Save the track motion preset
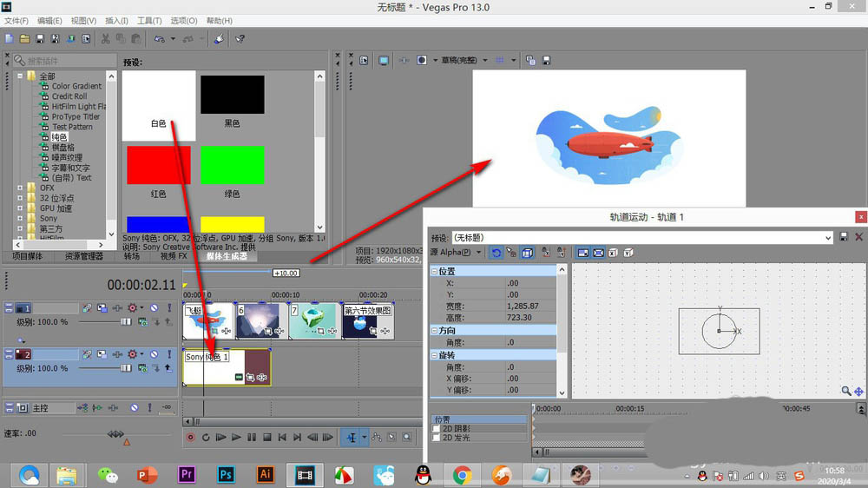Viewport: 868px width, 488px height. (844, 237)
